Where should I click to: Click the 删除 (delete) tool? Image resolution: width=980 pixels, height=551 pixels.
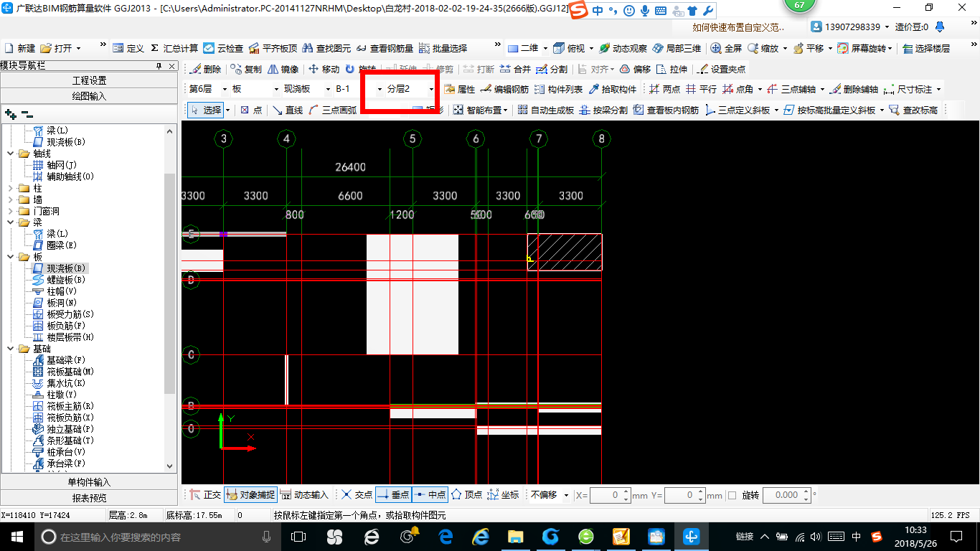[206, 70]
